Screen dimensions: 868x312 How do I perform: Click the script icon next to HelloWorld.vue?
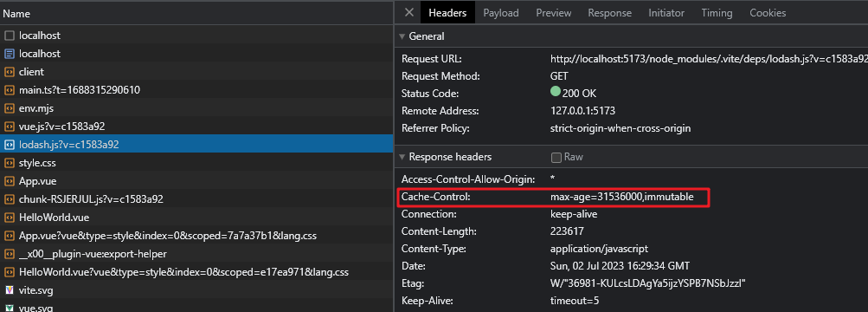tap(10, 218)
